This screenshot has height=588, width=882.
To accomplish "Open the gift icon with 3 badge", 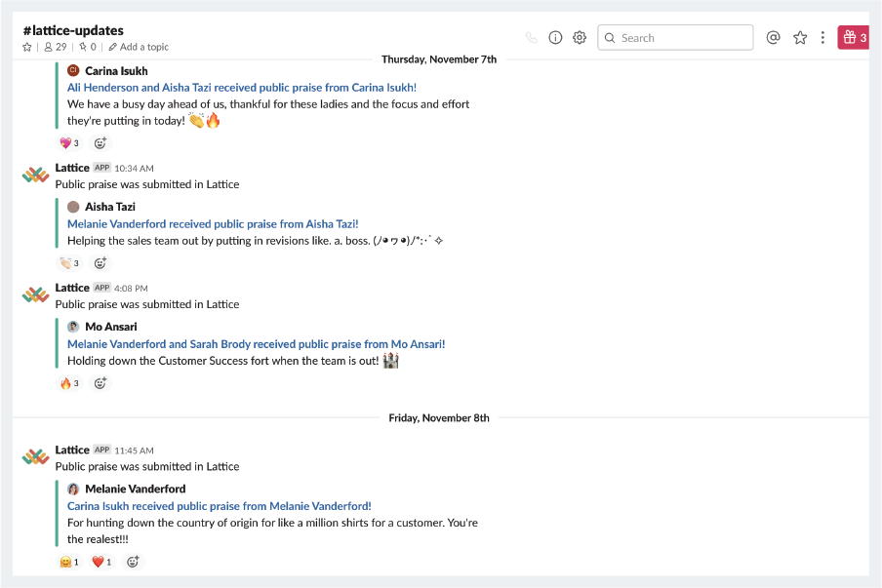I will tap(855, 38).
